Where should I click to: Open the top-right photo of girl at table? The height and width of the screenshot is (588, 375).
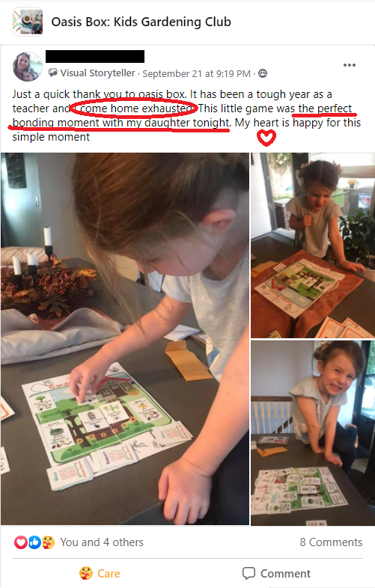pyautogui.click(x=313, y=245)
